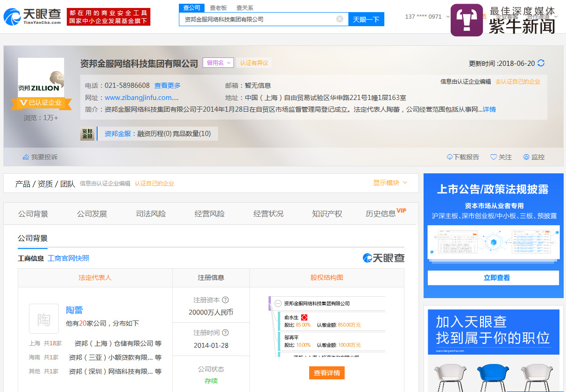Open the TianYanCha home logo
The image size is (566, 392).
click(32, 17)
